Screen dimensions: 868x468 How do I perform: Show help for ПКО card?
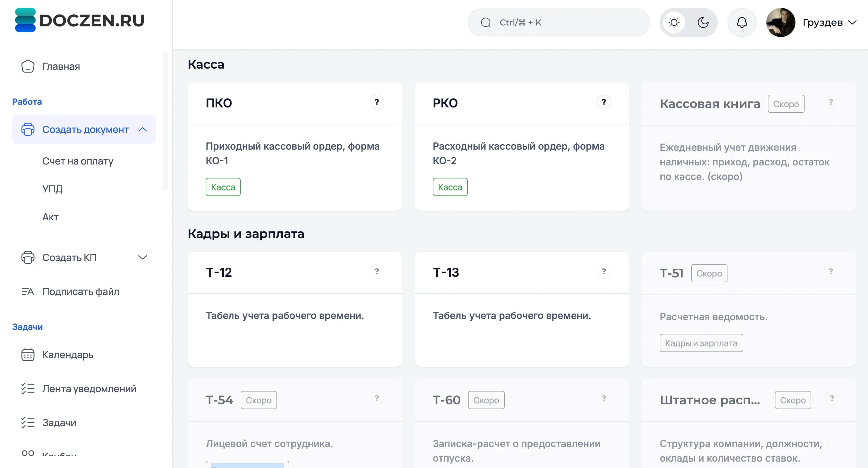click(x=377, y=102)
